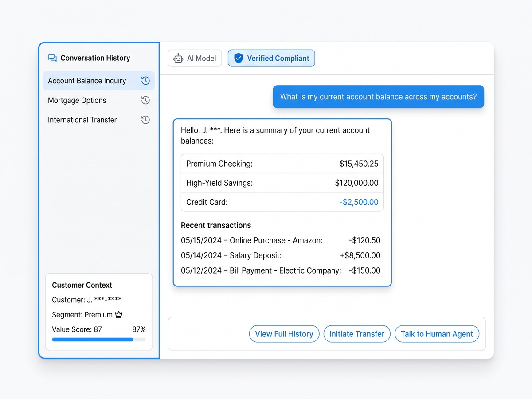Click the Value Score progress bar
This screenshot has width=532, height=399.
pyautogui.click(x=99, y=340)
